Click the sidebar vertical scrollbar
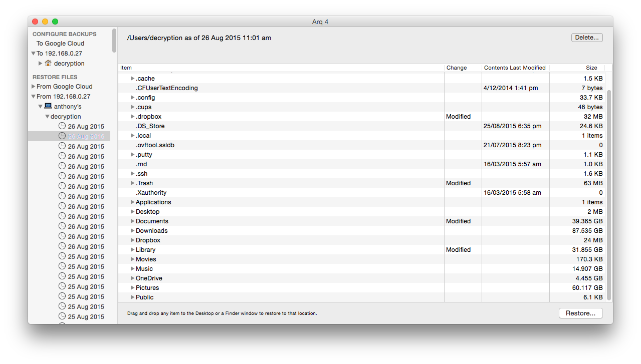 [114, 40]
